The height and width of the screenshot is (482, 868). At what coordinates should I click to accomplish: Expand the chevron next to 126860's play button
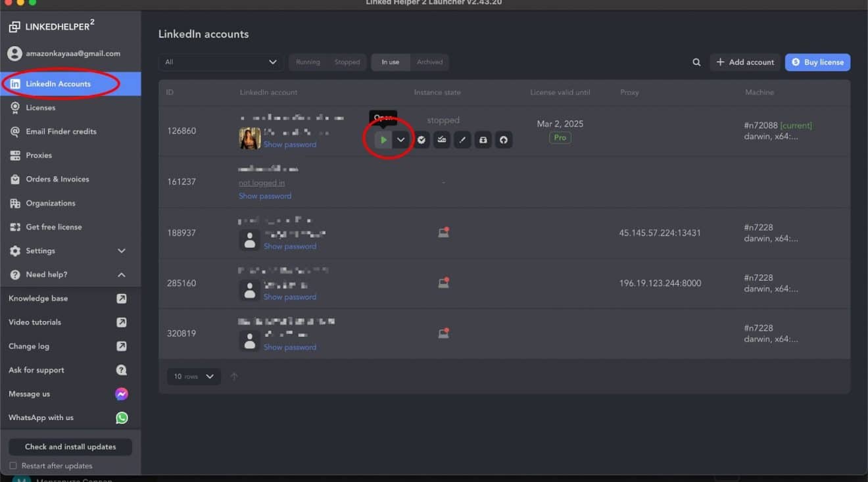click(x=401, y=139)
